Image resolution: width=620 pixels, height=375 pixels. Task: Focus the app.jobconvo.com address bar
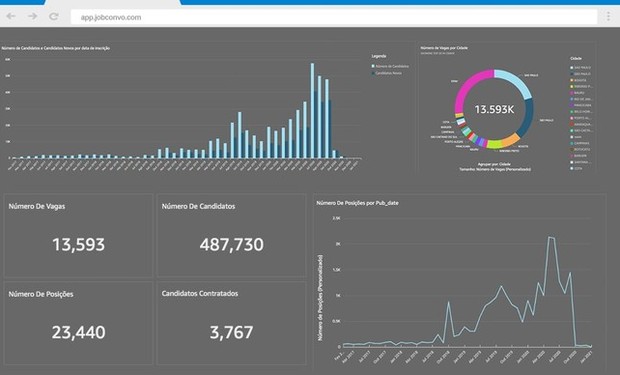[334, 17]
